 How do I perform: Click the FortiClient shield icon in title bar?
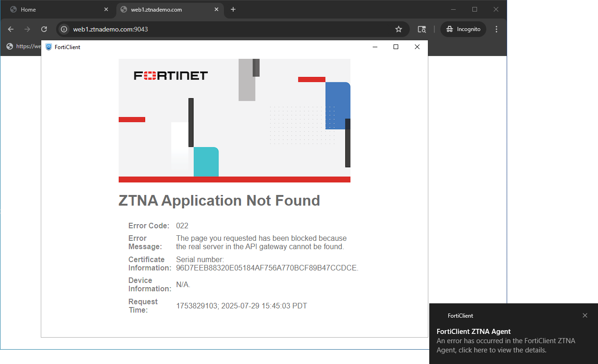[x=49, y=47]
